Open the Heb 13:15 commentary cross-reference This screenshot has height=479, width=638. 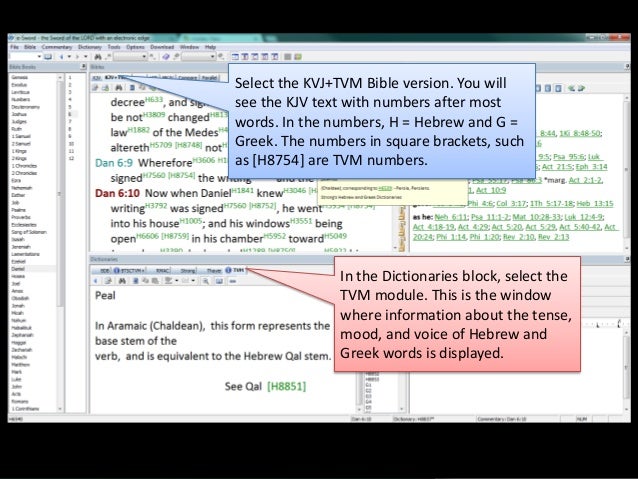[595, 203]
